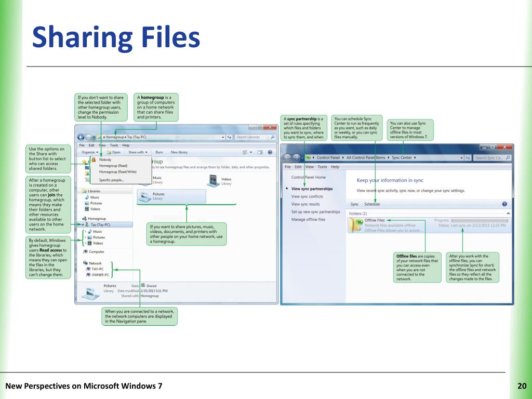Viewport: 532px width, 399px height.
Task: Open the Tools menu in the Sync Center window
Action: pos(322,167)
